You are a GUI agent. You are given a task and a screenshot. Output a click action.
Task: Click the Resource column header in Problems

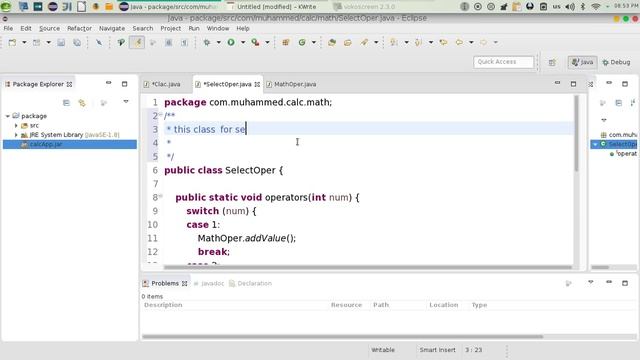346,305
